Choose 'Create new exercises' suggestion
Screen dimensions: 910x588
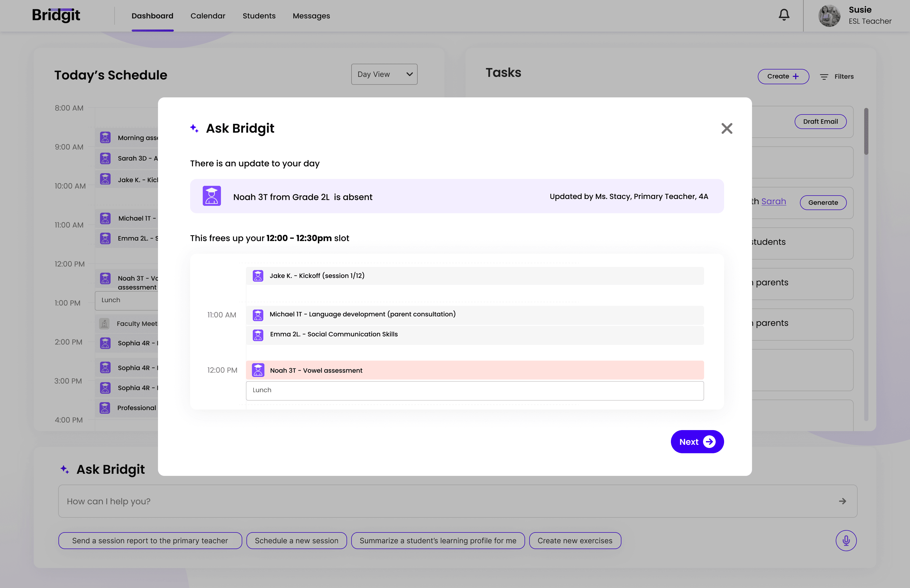coord(575,540)
